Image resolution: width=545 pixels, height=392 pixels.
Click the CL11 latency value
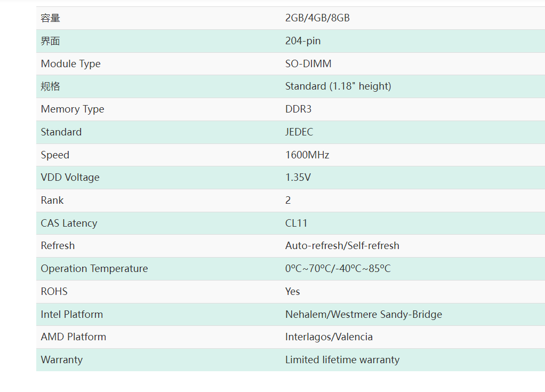pos(296,223)
